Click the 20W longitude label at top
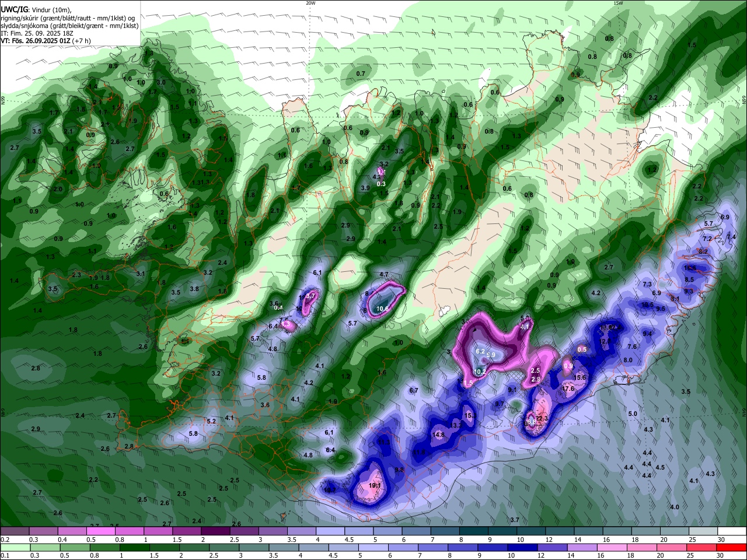This screenshot has width=747, height=560. click(310, 3)
